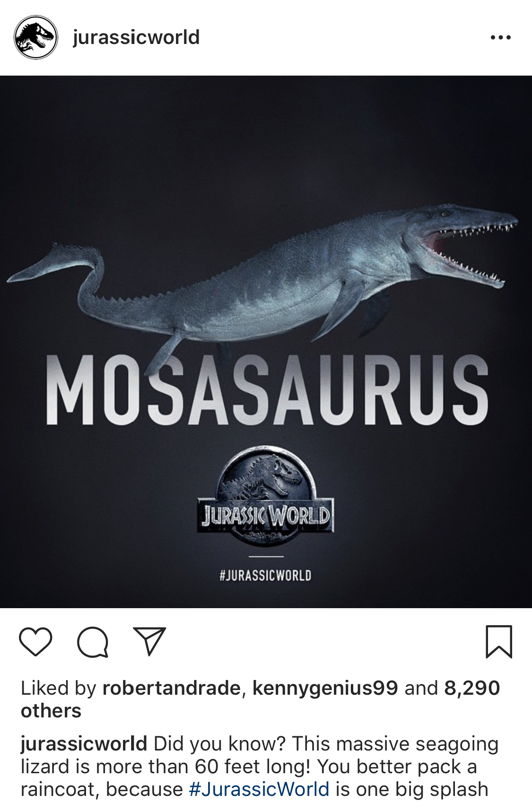
Task: View kennygenius99's profile from the likes line
Action: (x=325, y=688)
